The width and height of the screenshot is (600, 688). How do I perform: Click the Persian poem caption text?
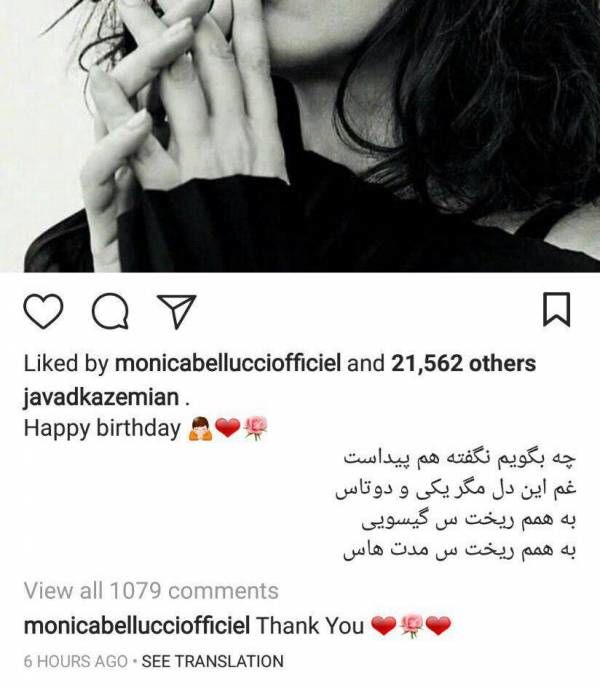tap(456, 505)
